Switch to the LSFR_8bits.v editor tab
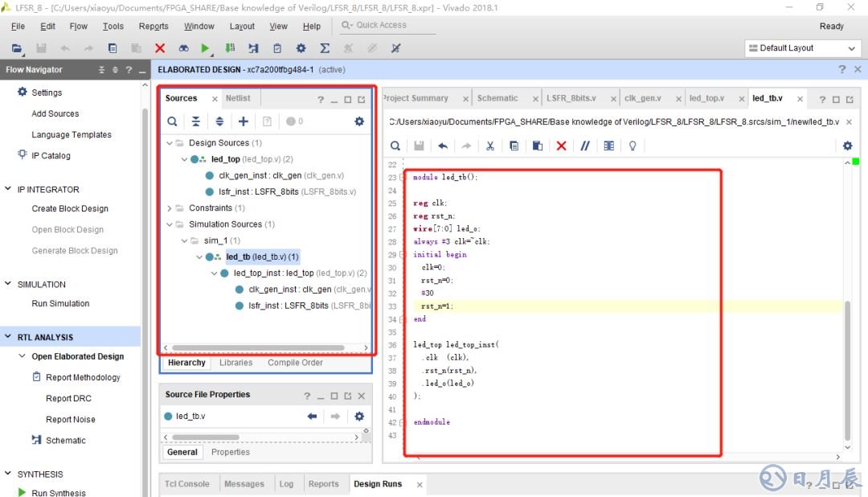The width and height of the screenshot is (868, 497). [571, 99]
